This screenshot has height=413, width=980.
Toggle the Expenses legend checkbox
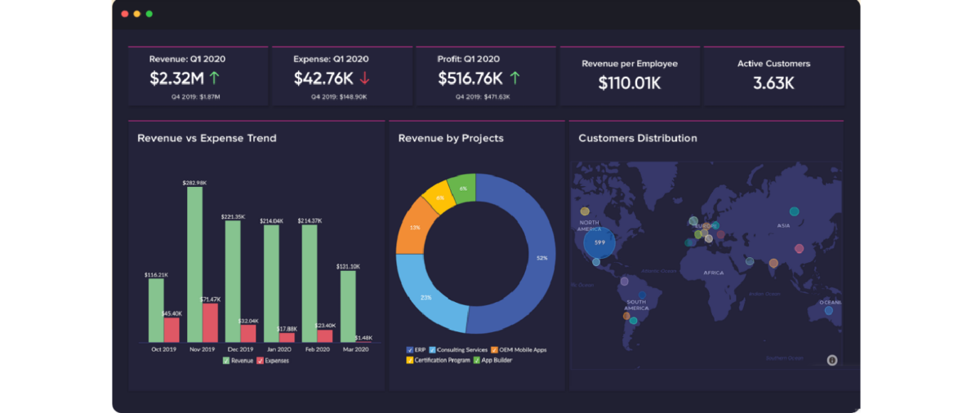click(261, 360)
